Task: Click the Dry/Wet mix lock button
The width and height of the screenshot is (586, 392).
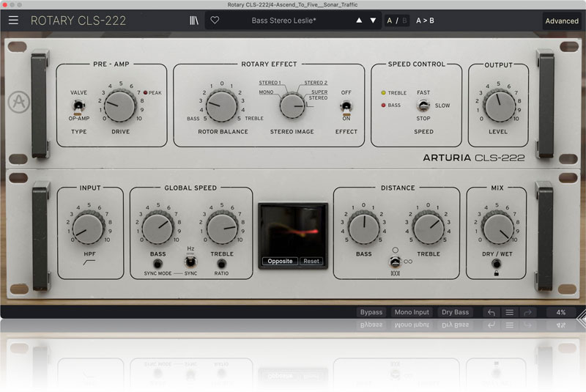Action: click(497, 264)
